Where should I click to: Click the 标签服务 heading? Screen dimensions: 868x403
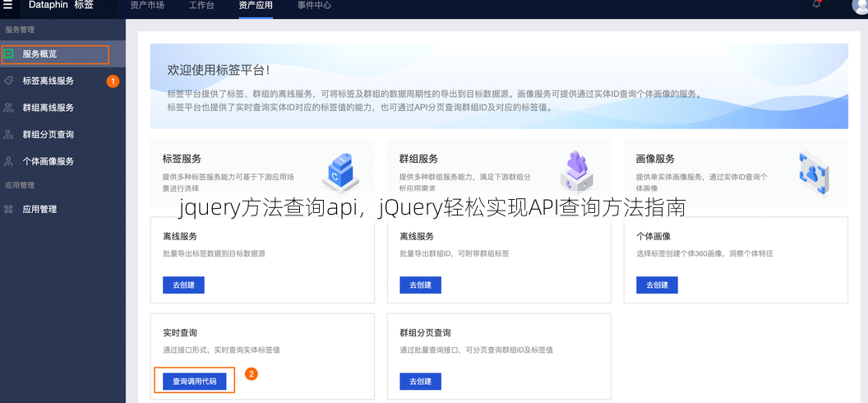[182, 159]
